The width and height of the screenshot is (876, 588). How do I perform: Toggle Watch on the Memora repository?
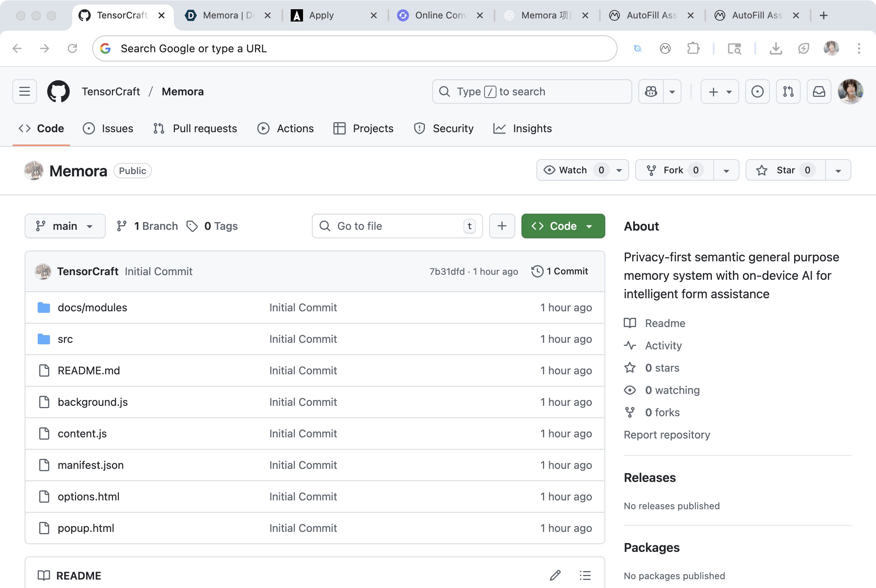click(x=573, y=170)
